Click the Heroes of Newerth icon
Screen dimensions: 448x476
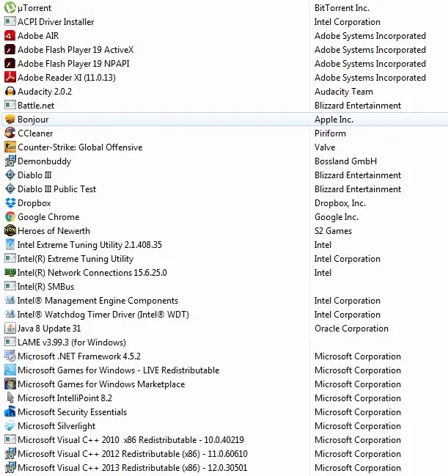point(10,231)
